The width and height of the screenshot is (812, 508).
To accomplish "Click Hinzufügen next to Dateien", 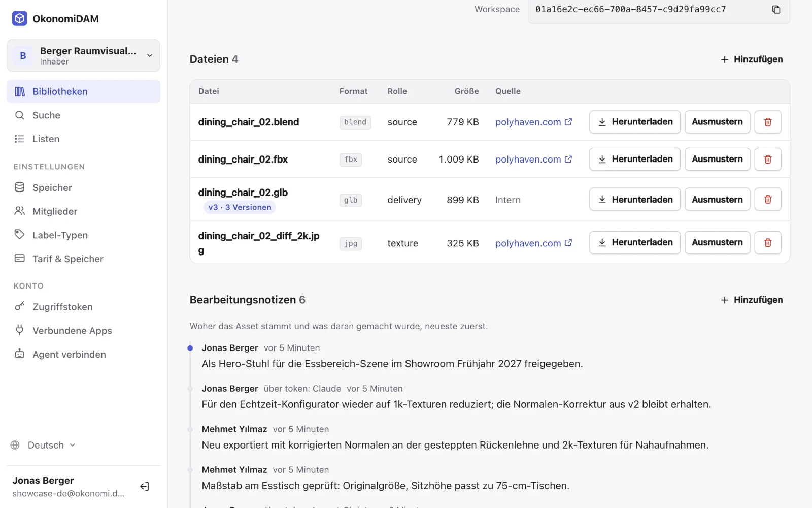I will (x=752, y=59).
